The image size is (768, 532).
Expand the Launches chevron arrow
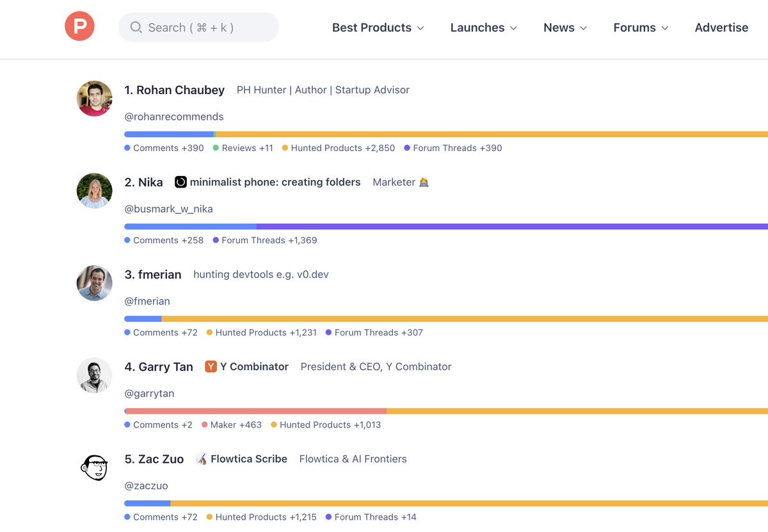[513, 28]
